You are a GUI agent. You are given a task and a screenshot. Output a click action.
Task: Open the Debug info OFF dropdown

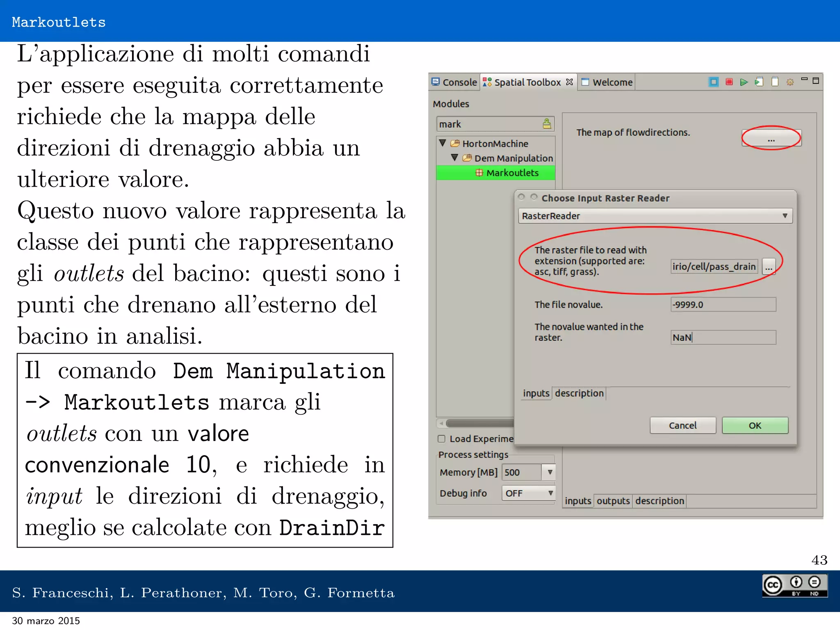[528, 493]
